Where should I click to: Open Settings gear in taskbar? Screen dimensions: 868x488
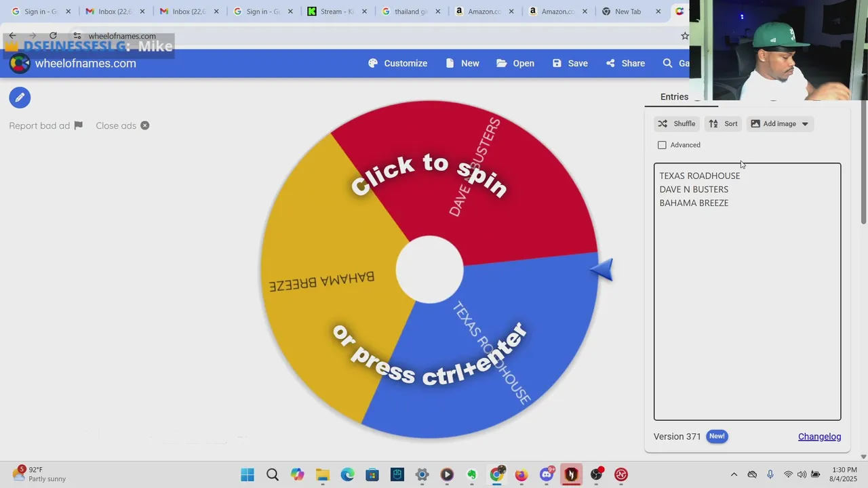[x=422, y=474]
